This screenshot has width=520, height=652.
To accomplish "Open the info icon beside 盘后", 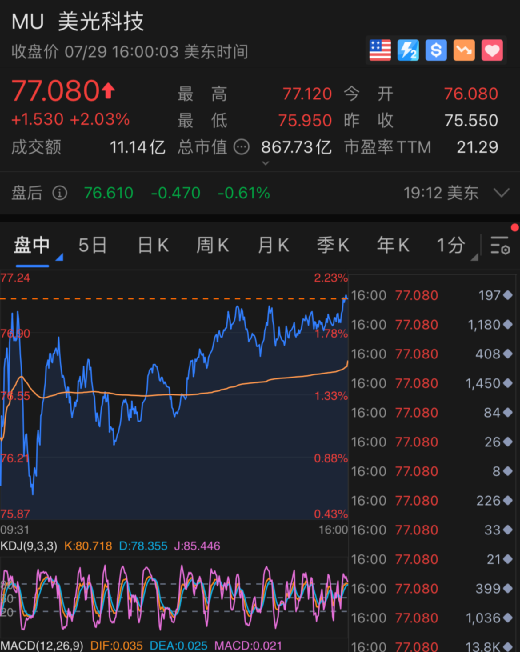I will tap(60, 193).
